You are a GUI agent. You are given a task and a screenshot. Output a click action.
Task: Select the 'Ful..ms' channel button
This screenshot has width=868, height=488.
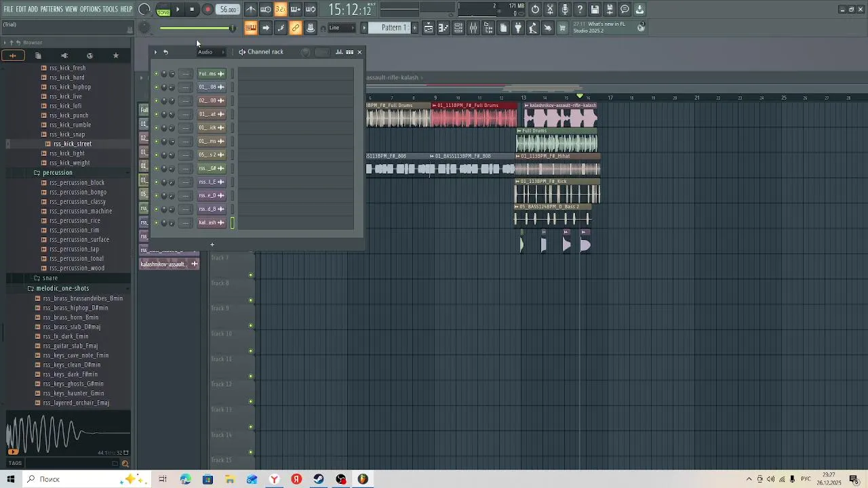(x=211, y=74)
